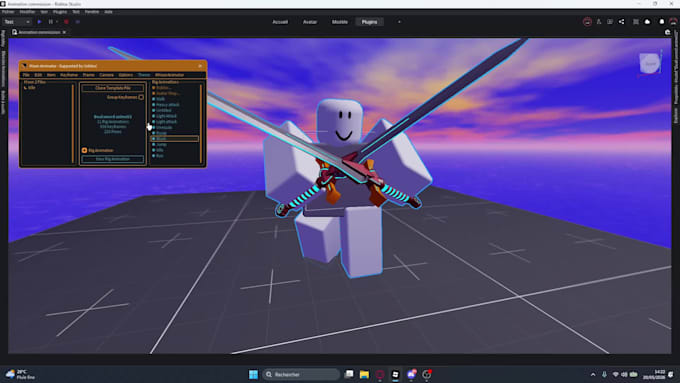Open the Plugins menu in the menu bar
The width and height of the screenshot is (680, 383).
pyautogui.click(x=60, y=12)
